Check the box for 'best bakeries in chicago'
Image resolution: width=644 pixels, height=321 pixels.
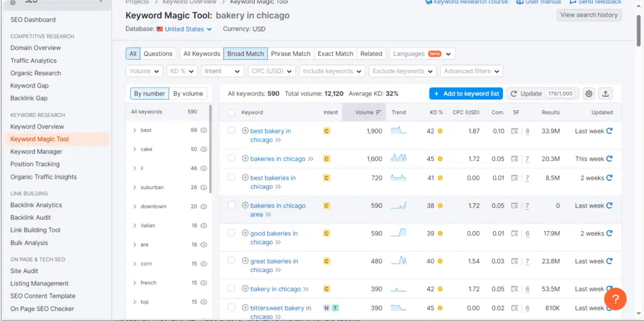point(231,178)
